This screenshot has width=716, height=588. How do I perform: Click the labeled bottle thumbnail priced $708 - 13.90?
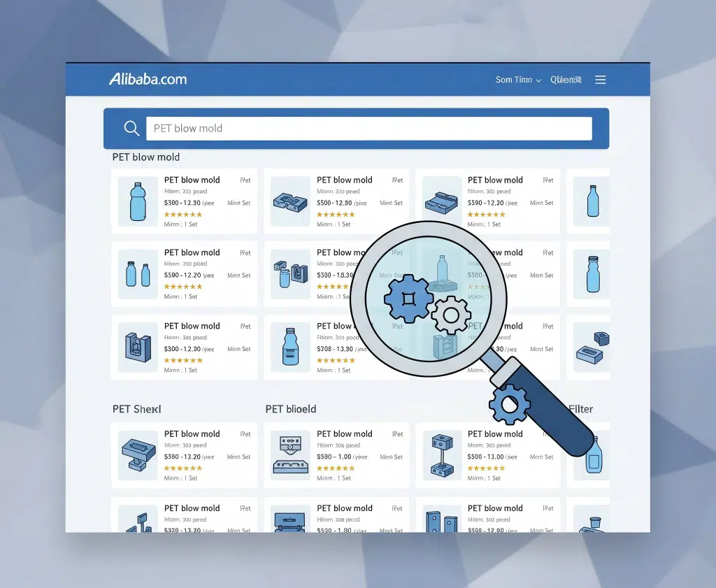pos(290,347)
